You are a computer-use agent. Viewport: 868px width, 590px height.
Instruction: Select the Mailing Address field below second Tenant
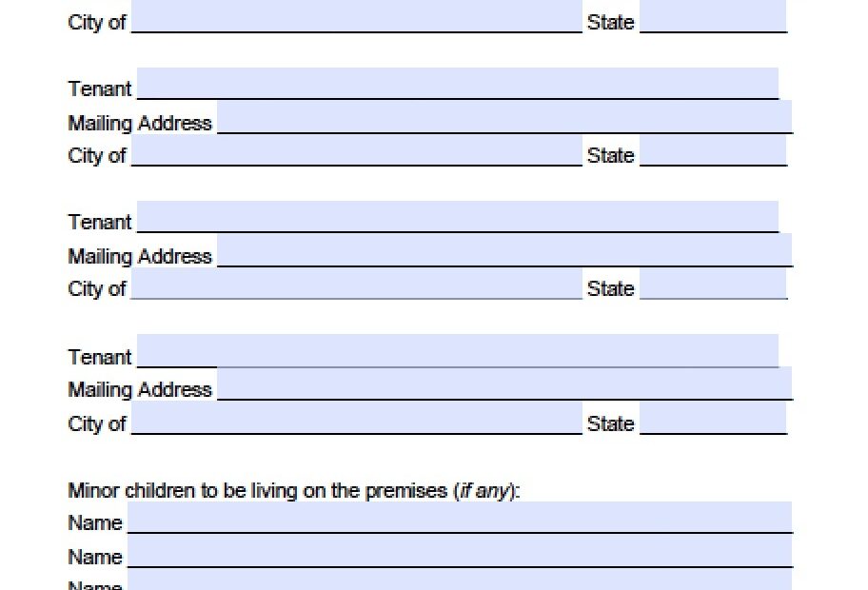[x=504, y=250]
